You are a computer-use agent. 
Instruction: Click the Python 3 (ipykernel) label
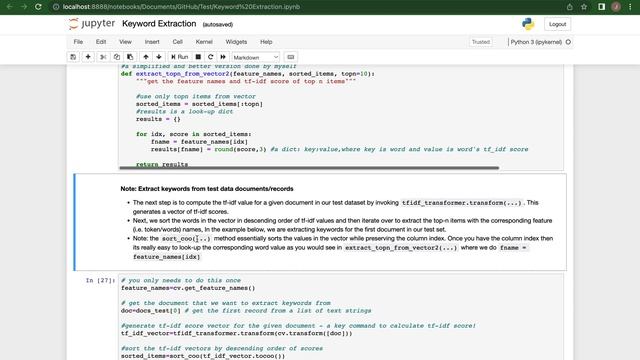[x=536, y=42]
